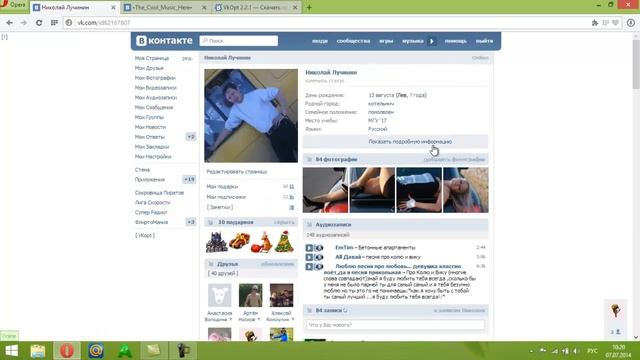Play the first audio track in the list
This screenshot has height=360, width=640.
pyautogui.click(x=309, y=247)
